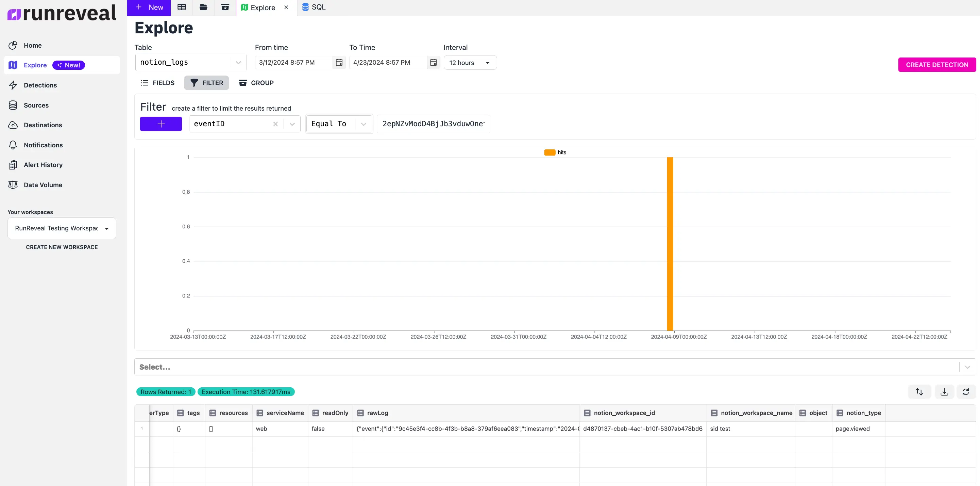Click the resources column header icon
This screenshot has height=486, width=980.
coord(213,413)
